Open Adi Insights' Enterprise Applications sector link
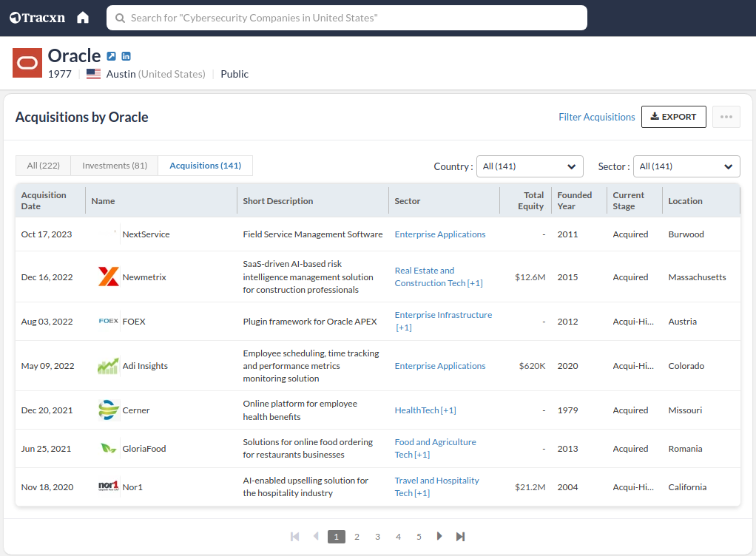Viewport: 756px width, 556px height. coord(440,366)
